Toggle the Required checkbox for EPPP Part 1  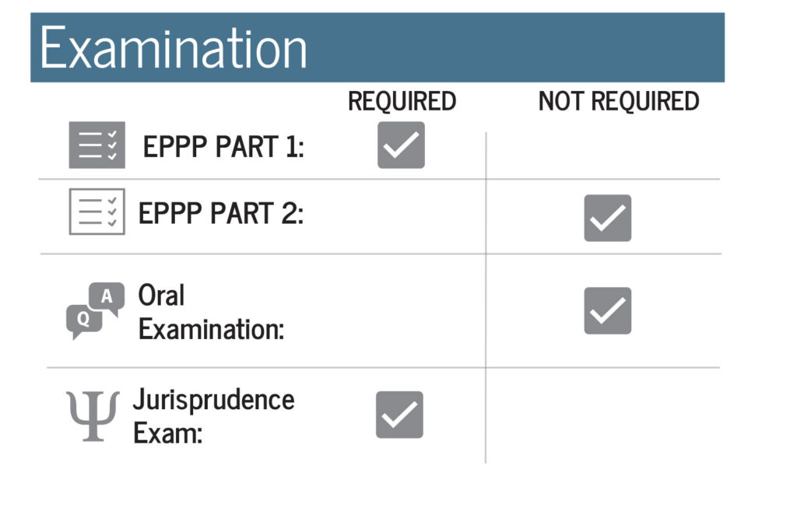[401, 145]
